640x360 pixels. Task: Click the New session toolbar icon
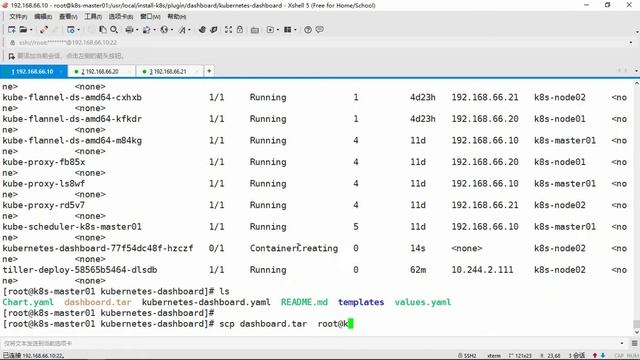tap(11, 29)
